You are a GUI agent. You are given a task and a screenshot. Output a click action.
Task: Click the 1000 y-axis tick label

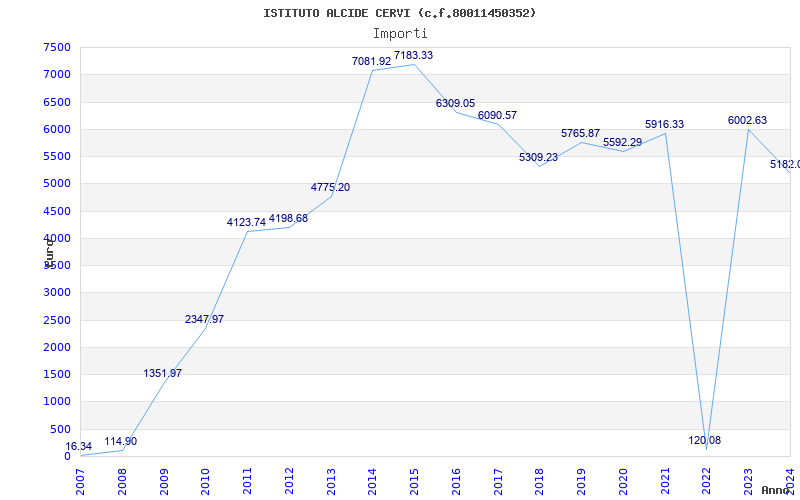(x=57, y=402)
